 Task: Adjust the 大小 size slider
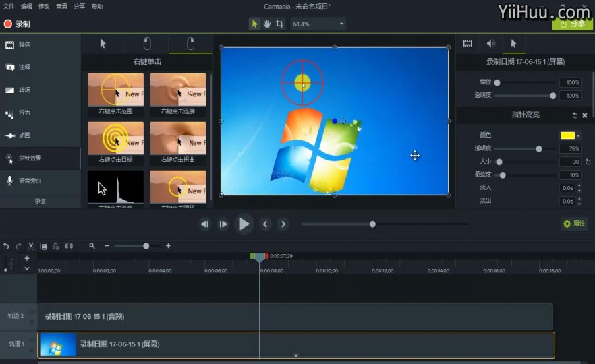[499, 162]
